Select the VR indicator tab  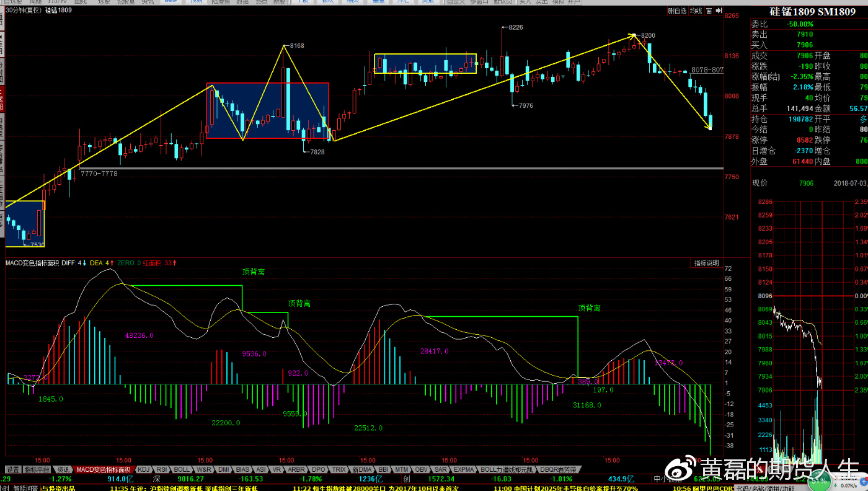click(277, 469)
